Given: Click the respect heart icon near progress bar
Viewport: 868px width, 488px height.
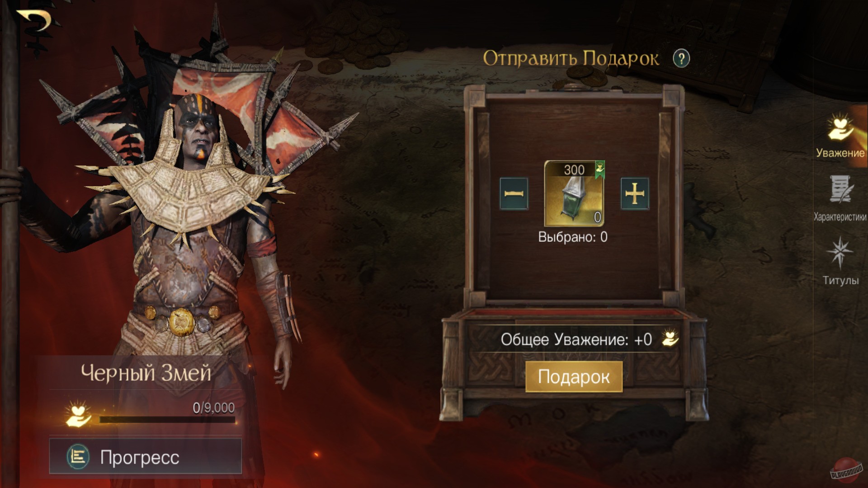Looking at the screenshot, I should (x=78, y=414).
